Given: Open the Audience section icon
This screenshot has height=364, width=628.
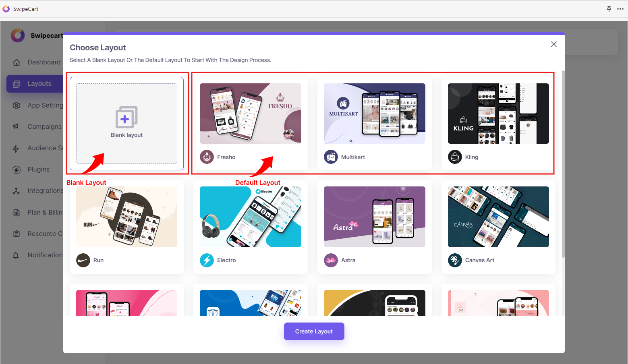Looking at the screenshot, I should tap(17, 148).
